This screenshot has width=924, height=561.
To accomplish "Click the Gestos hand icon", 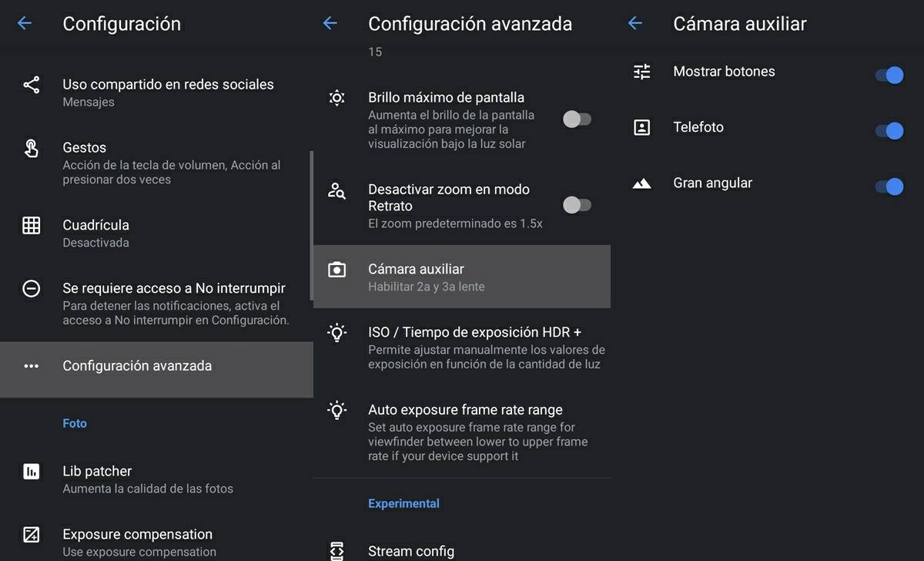I will (x=31, y=147).
